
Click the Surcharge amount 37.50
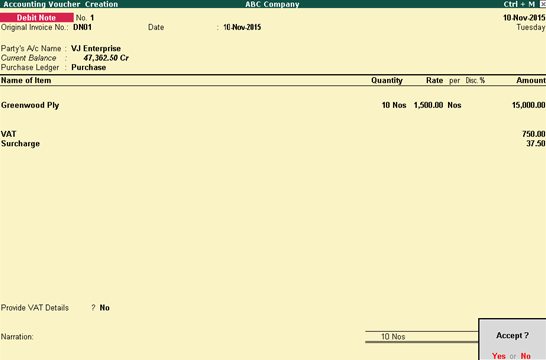tap(536, 144)
